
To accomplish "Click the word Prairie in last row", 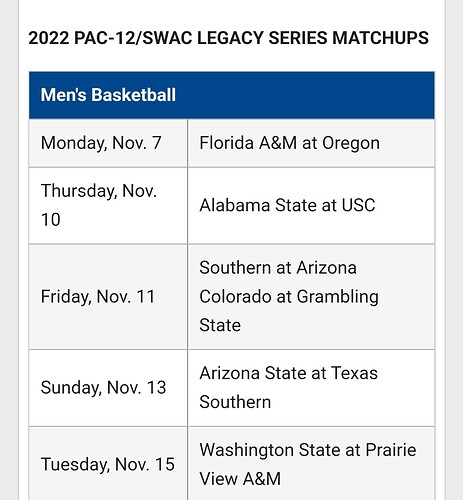I will tap(391, 450).
